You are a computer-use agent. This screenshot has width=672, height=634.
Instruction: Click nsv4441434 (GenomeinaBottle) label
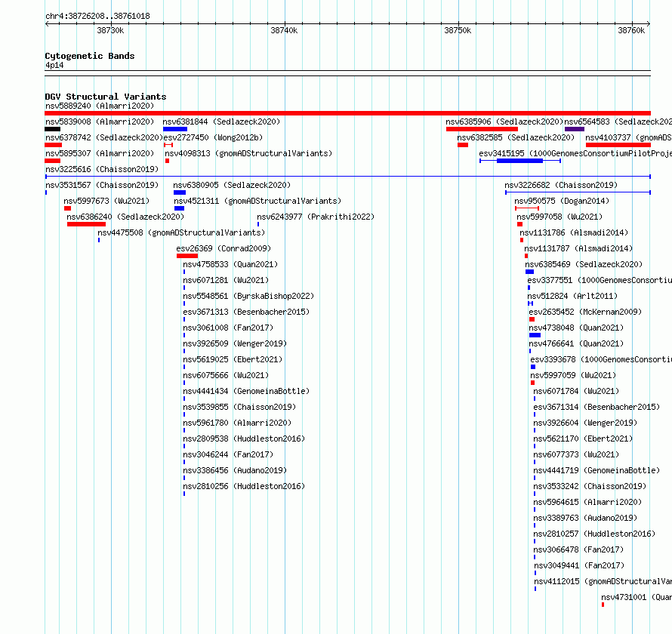coord(246,391)
